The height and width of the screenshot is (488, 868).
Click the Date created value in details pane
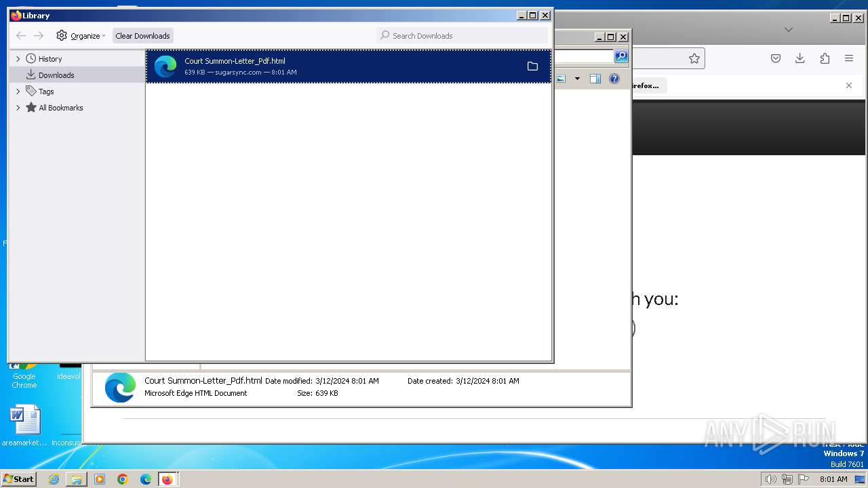point(488,381)
